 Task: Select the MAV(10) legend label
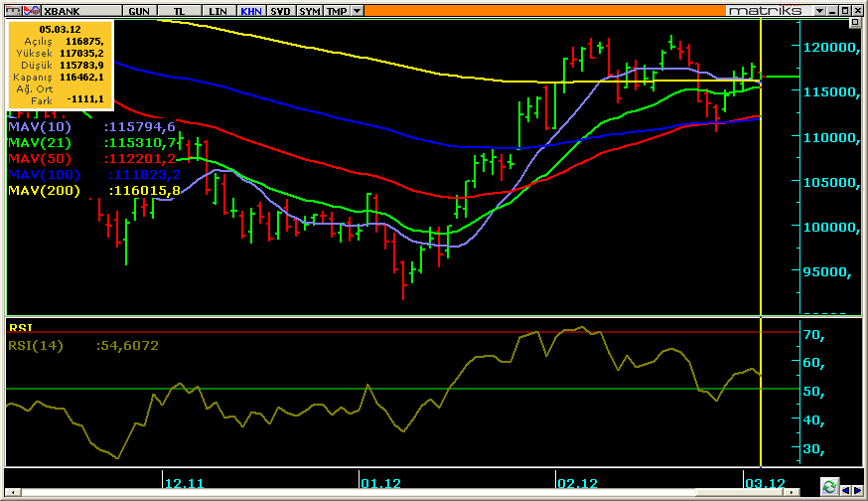coord(40,127)
